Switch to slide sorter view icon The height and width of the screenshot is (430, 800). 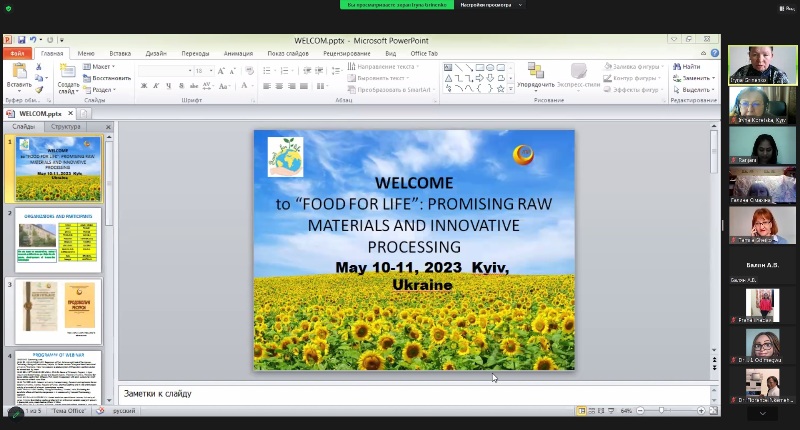[592, 411]
